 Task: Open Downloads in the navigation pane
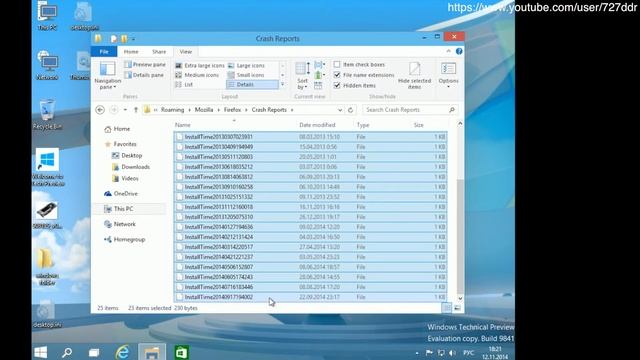coord(131,167)
